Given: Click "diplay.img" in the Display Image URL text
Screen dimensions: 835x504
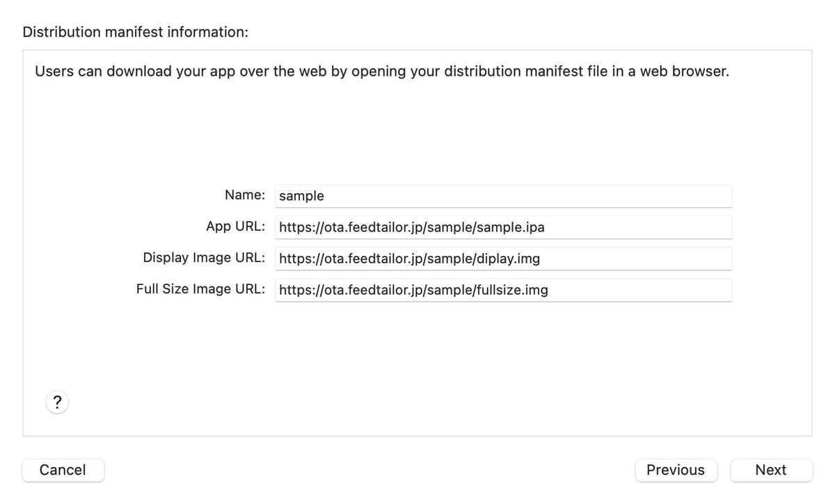Looking at the screenshot, I should click(x=508, y=259).
